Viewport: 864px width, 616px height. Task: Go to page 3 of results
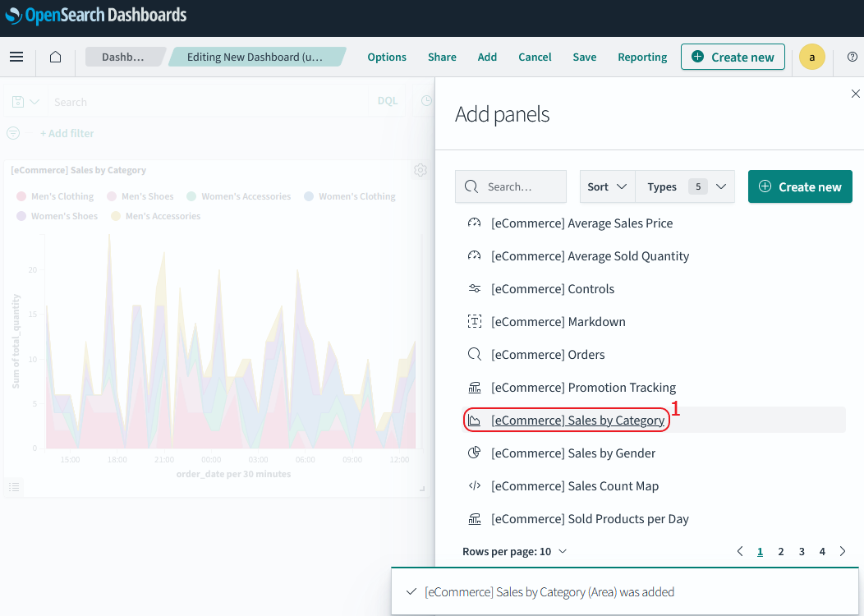802,552
